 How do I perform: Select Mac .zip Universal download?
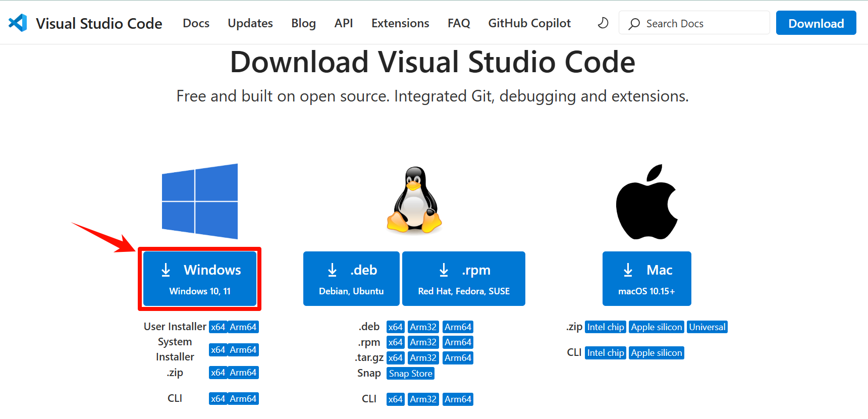pos(708,327)
